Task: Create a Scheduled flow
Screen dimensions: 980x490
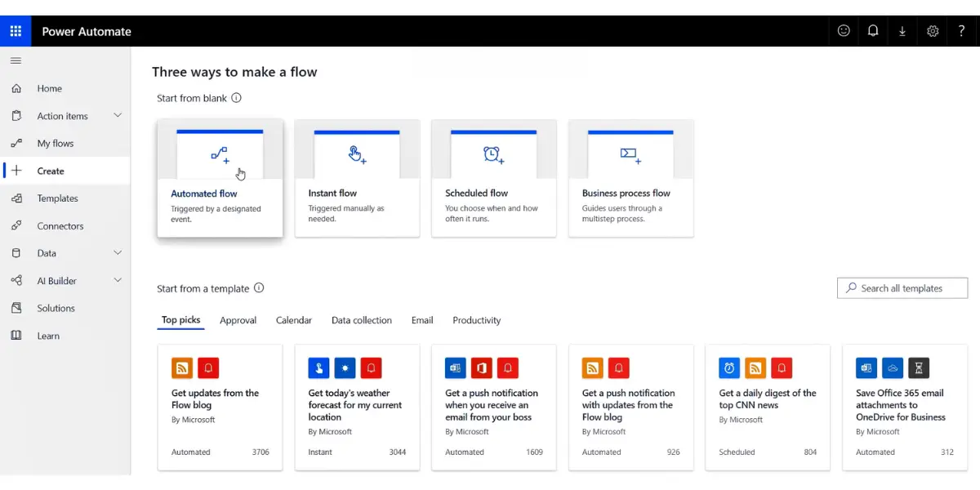Action: click(x=494, y=178)
